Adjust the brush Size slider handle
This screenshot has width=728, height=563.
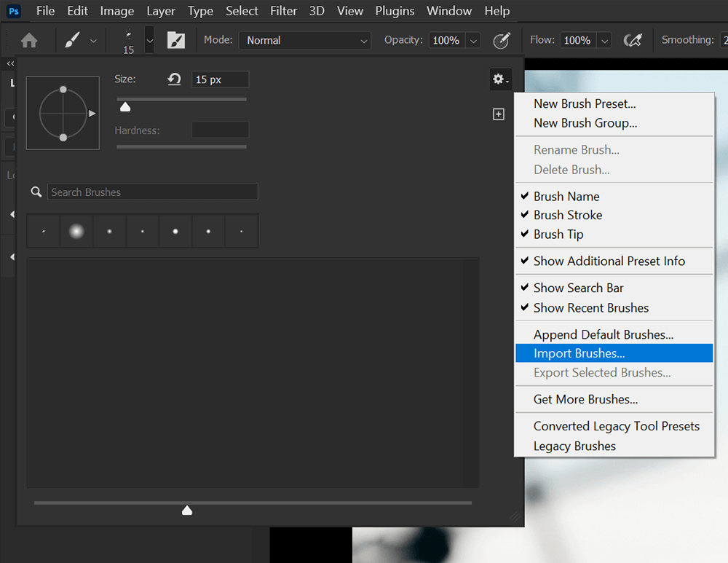pyautogui.click(x=125, y=107)
